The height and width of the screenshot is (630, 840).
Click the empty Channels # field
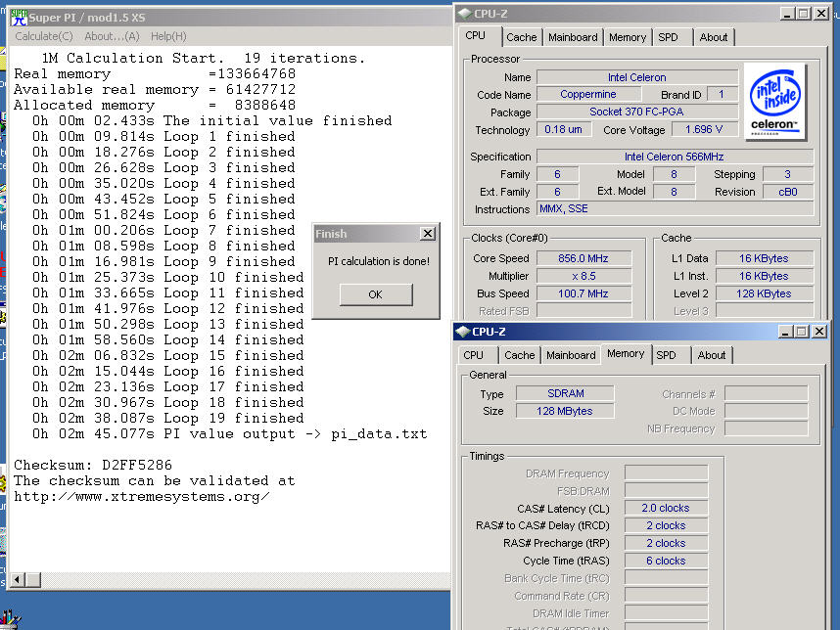[x=766, y=394]
